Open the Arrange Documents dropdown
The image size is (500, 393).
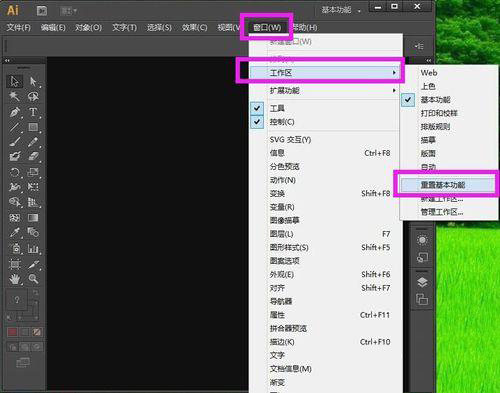pos(69,11)
